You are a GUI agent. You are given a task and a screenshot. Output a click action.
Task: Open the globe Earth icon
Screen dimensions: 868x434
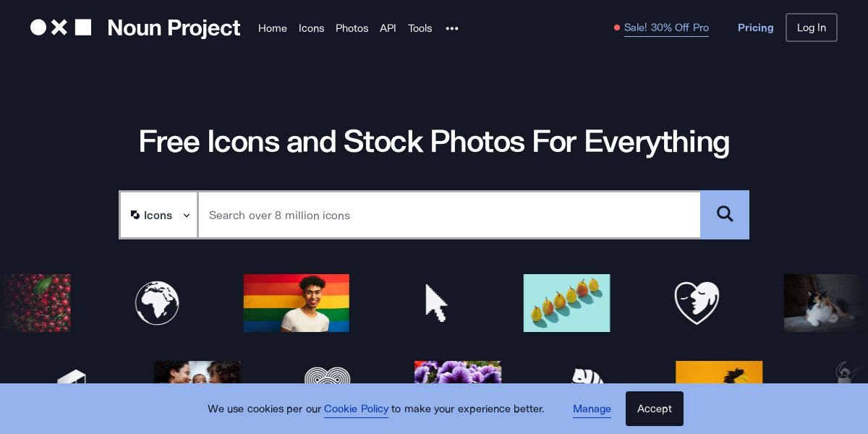(157, 303)
